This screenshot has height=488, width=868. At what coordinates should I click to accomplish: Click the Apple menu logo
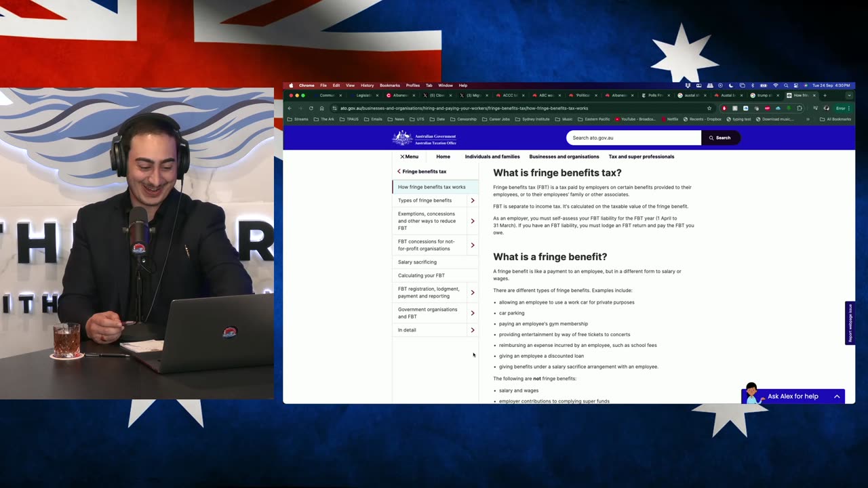292,85
